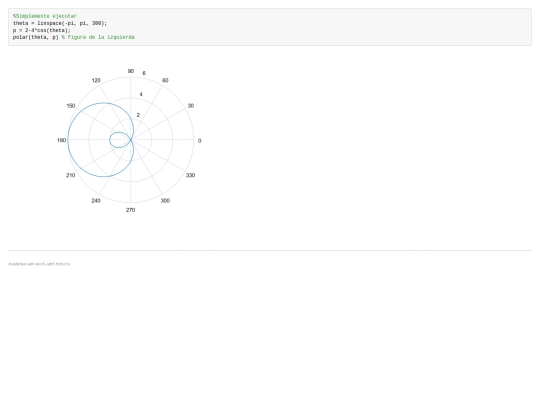Click the polar plot figure

coord(130,140)
